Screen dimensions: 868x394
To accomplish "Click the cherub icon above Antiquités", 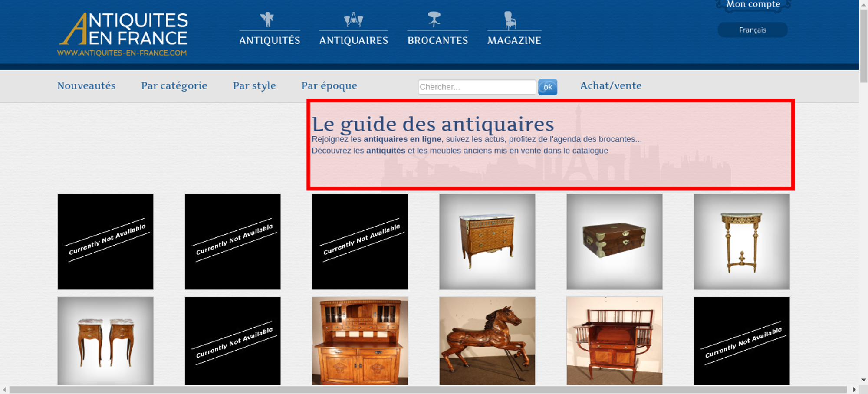I will point(267,20).
